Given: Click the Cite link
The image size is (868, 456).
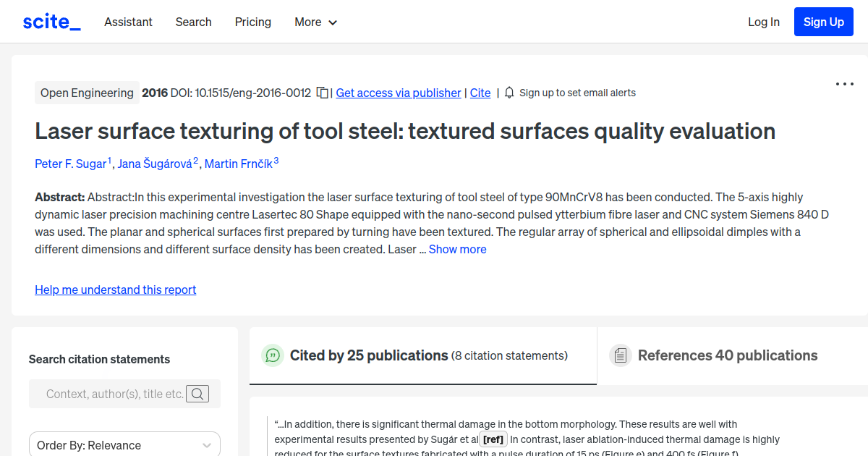Looking at the screenshot, I should tap(480, 93).
